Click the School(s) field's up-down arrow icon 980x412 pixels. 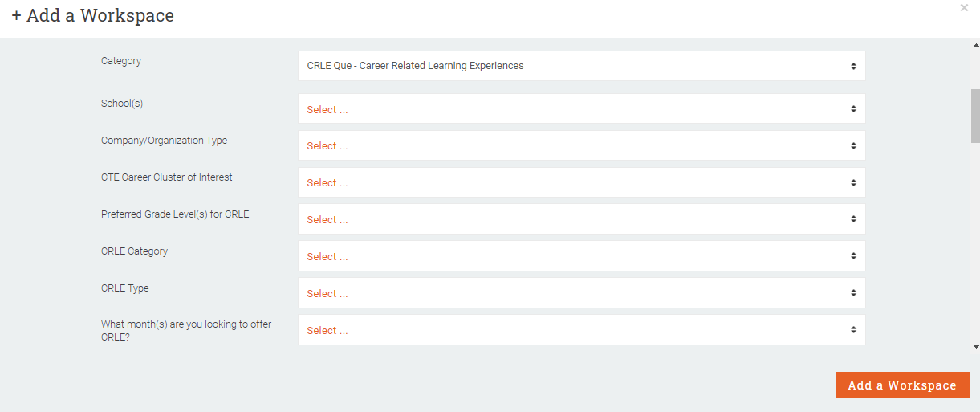pos(853,109)
